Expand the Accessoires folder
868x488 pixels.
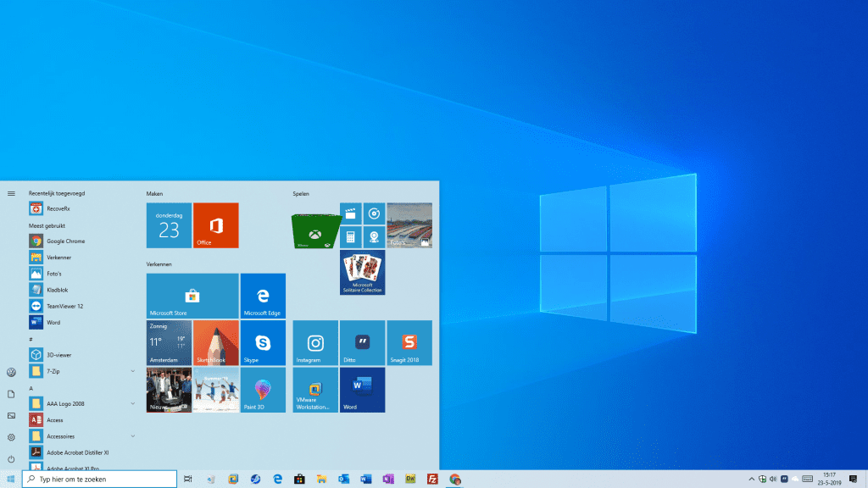point(133,435)
